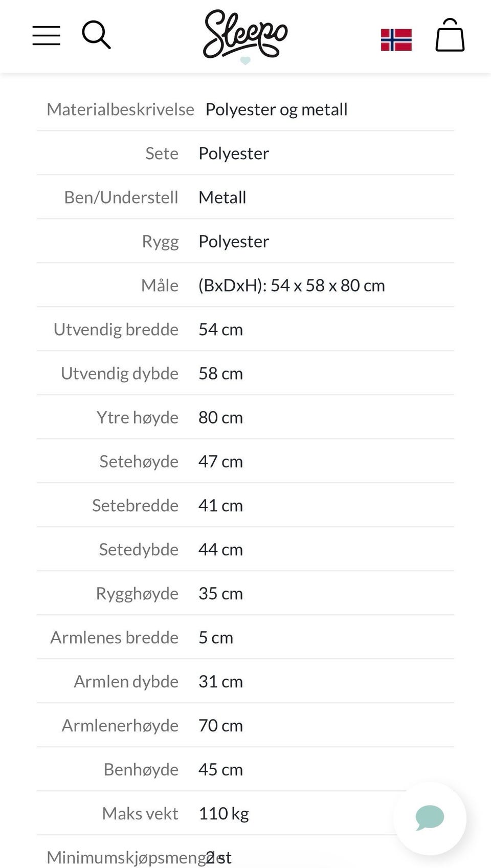The width and height of the screenshot is (491, 868).
Task: Click the Setebredde label
Action: coord(136,506)
